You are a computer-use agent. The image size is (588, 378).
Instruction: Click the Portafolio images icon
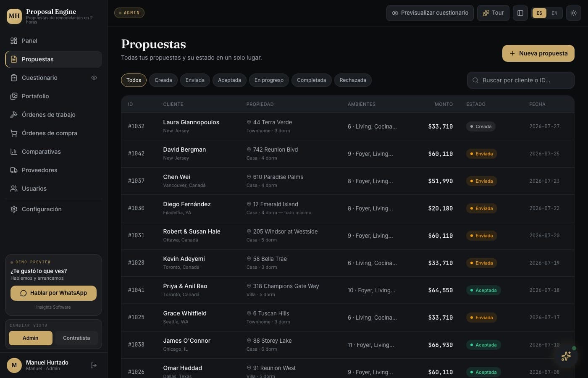(x=14, y=96)
